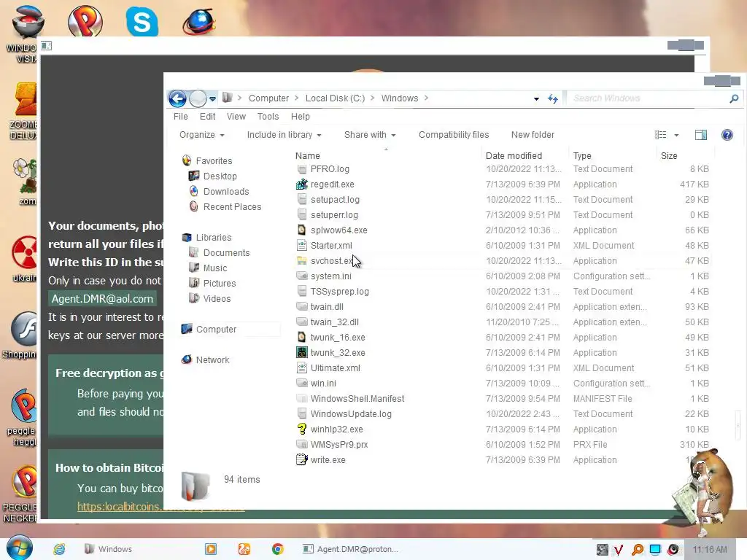Image resolution: width=747 pixels, height=560 pixels.
Task: Expand the address bar history dropdown
Action: [536, 99]
